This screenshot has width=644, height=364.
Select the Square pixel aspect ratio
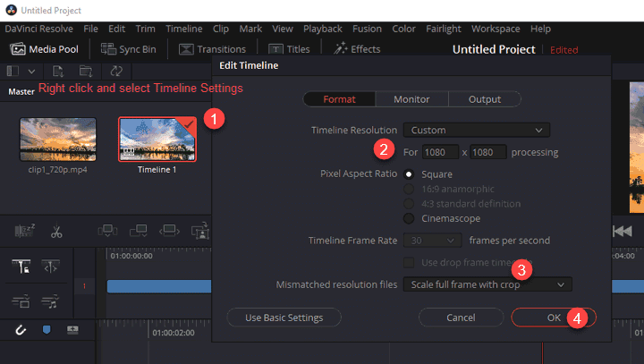pos(409,174)
